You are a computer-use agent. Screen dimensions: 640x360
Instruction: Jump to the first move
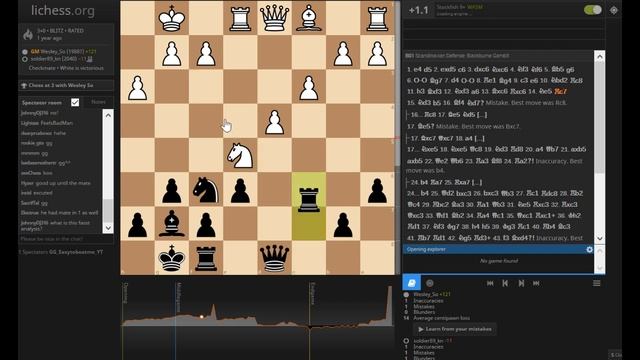[x=490, y=283]
